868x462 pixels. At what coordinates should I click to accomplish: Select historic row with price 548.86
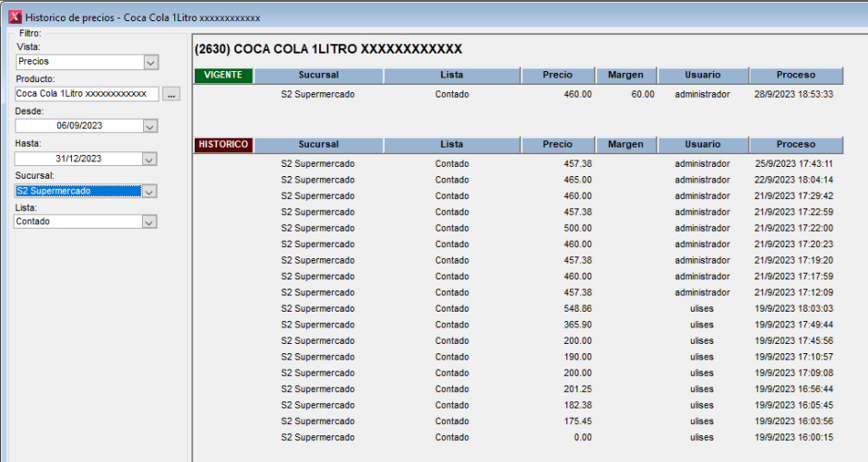coord(517,309)
